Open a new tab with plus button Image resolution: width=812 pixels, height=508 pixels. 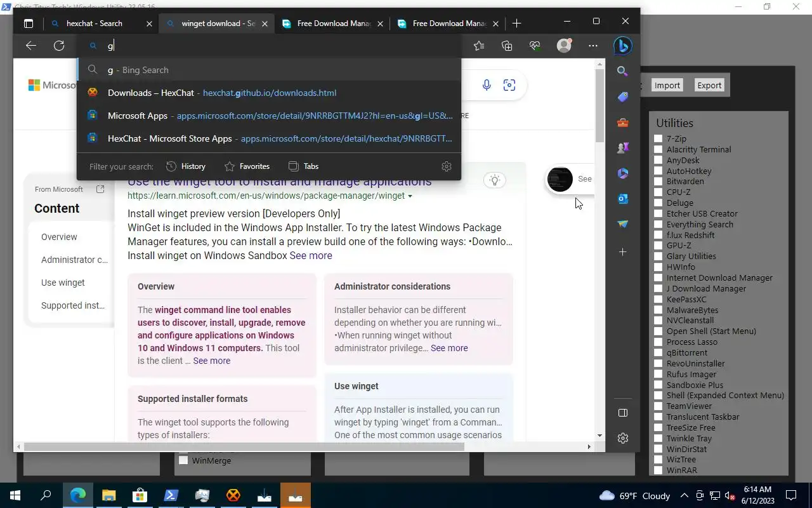pos(516,23)
